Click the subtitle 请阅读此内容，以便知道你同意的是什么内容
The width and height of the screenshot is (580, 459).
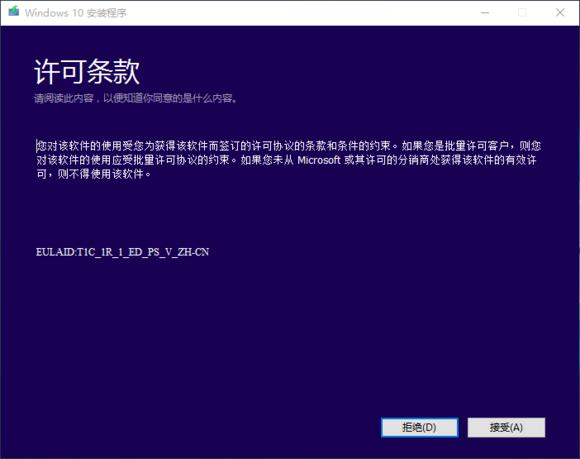click(136, 98)
